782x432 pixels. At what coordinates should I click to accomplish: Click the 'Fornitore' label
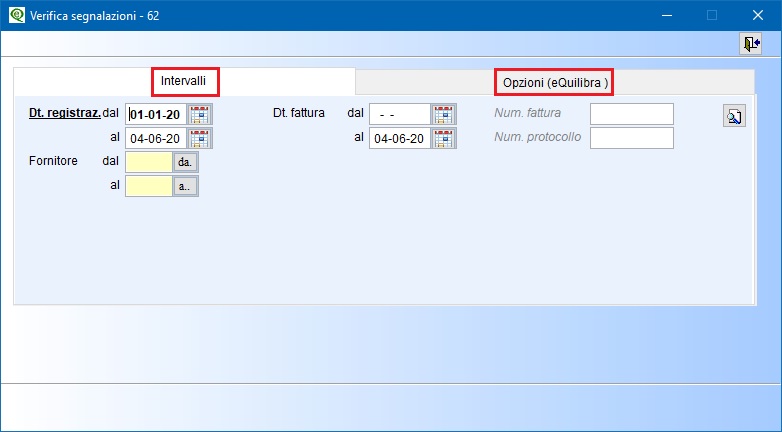[x=53, y=161]
